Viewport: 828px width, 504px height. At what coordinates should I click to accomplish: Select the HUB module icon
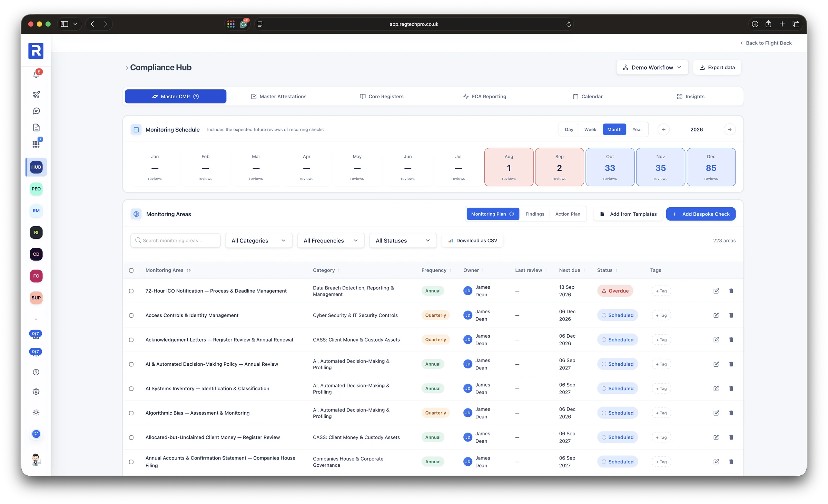coord(36,167)
